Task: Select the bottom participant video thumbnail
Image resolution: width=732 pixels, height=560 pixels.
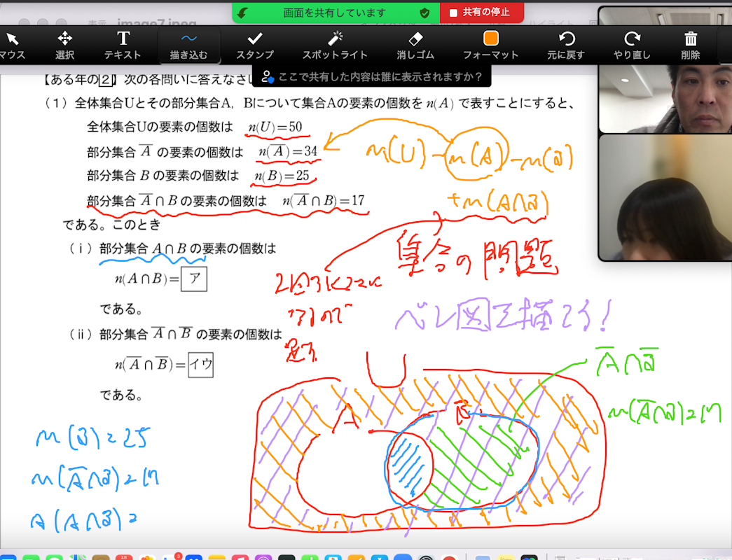Action: [665, 197]
